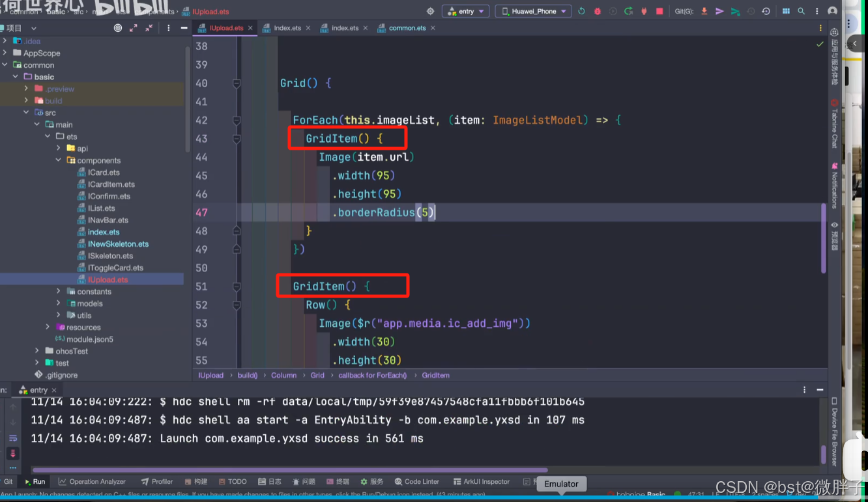868x502 pixels.
Task: Expand the AppScope folder
Action: (x=5, y=53)
